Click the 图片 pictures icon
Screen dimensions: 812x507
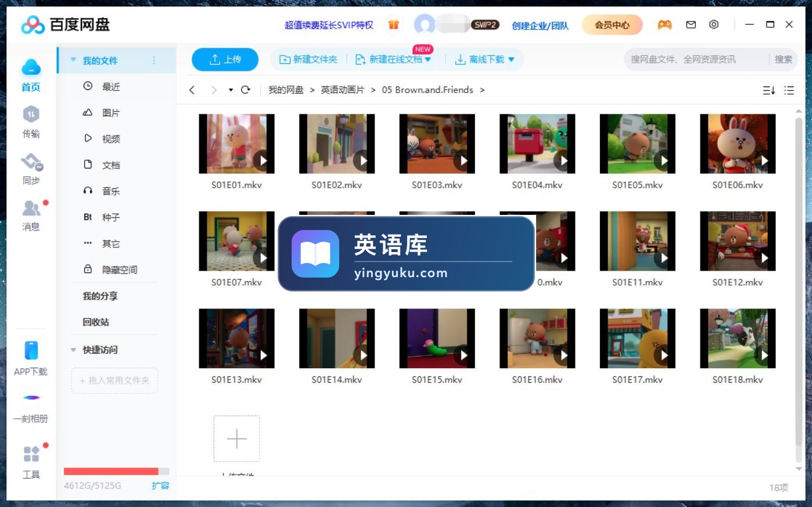point(88,112)
